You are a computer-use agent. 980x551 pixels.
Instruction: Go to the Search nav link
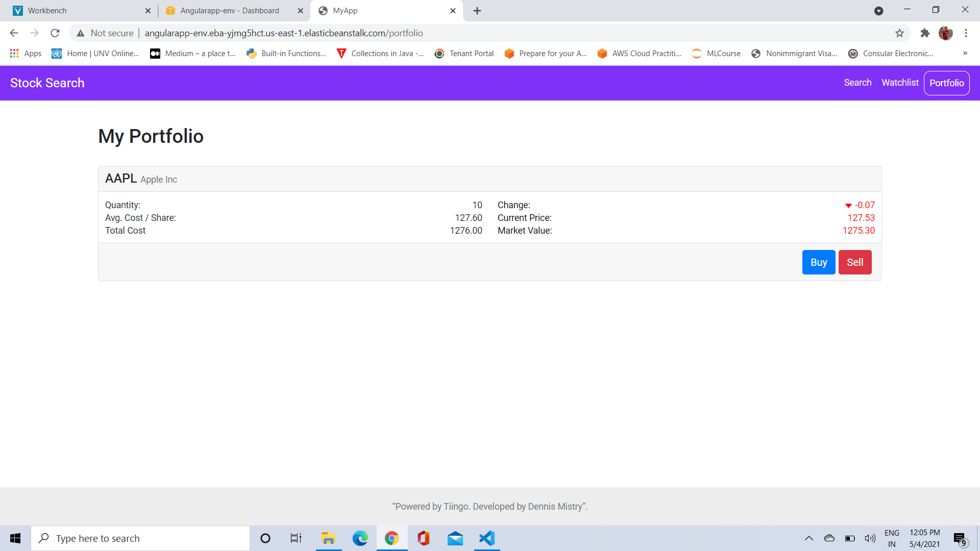pyautogui.click(x=857, y=83)
